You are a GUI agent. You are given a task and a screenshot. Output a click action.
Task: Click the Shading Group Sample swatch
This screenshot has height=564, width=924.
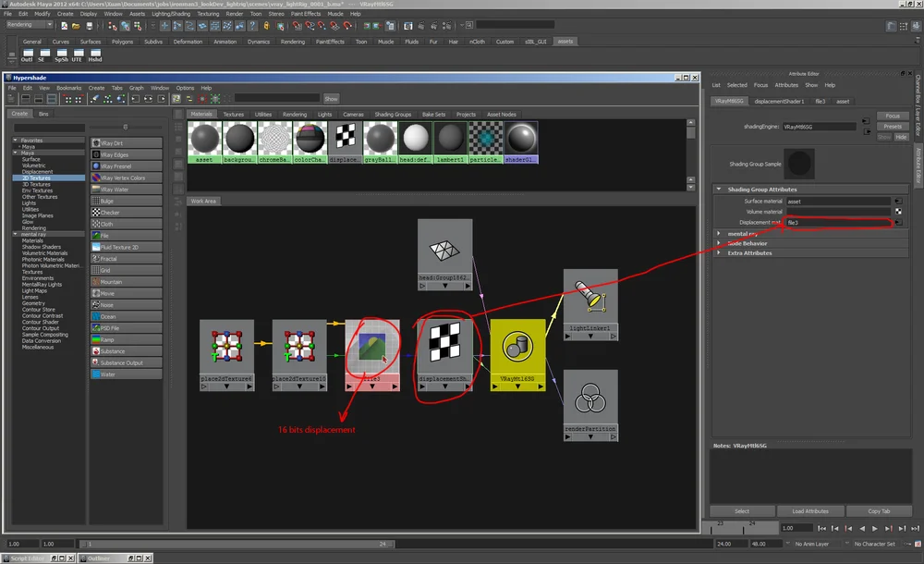(799, 163)
